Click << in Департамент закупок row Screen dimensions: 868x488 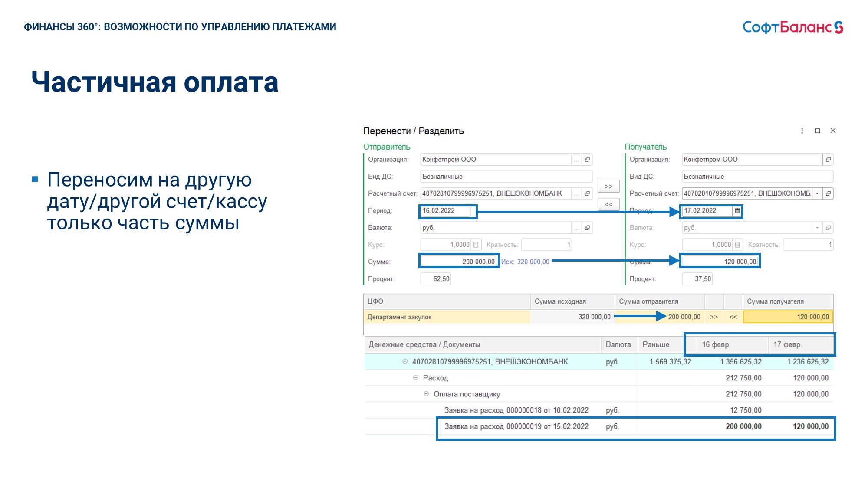point(733,317)
